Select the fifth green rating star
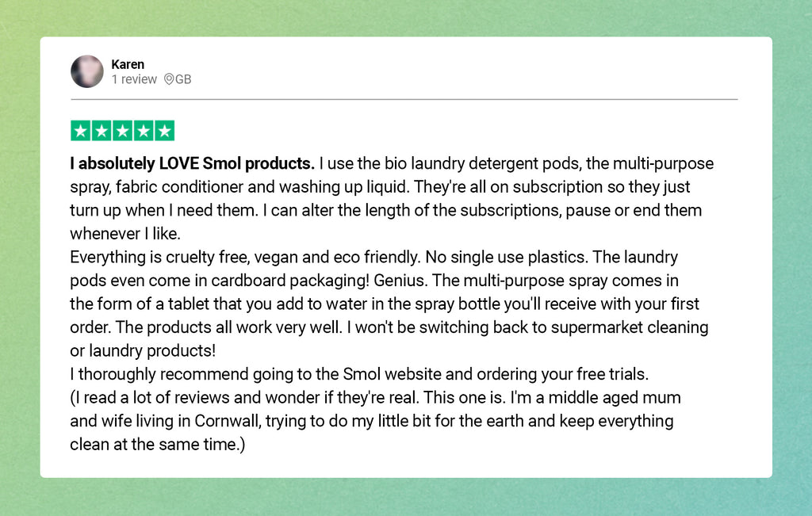Screen dimensions: 812x516 coord(163,131)
